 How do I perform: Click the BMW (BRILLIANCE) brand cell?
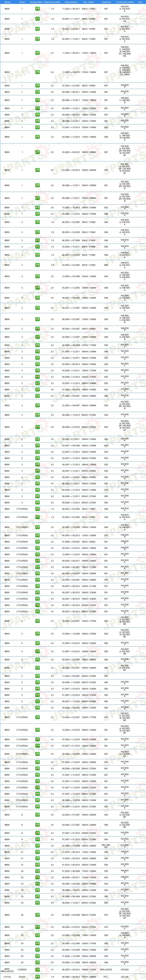point(7,970)
